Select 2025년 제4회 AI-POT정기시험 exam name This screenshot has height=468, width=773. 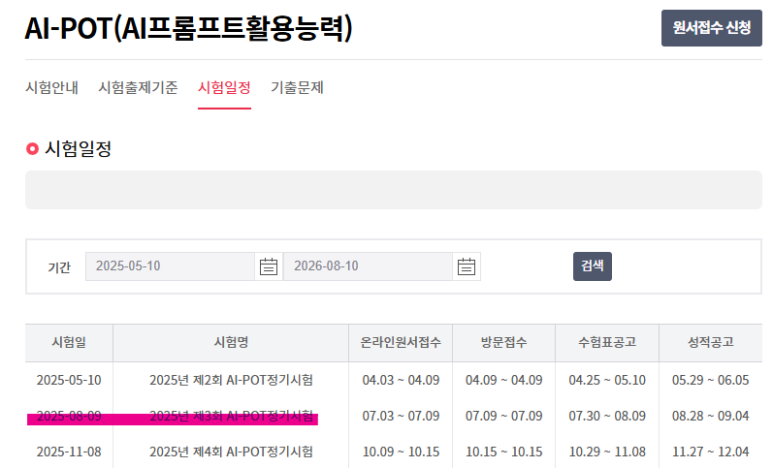click(231, 452)
